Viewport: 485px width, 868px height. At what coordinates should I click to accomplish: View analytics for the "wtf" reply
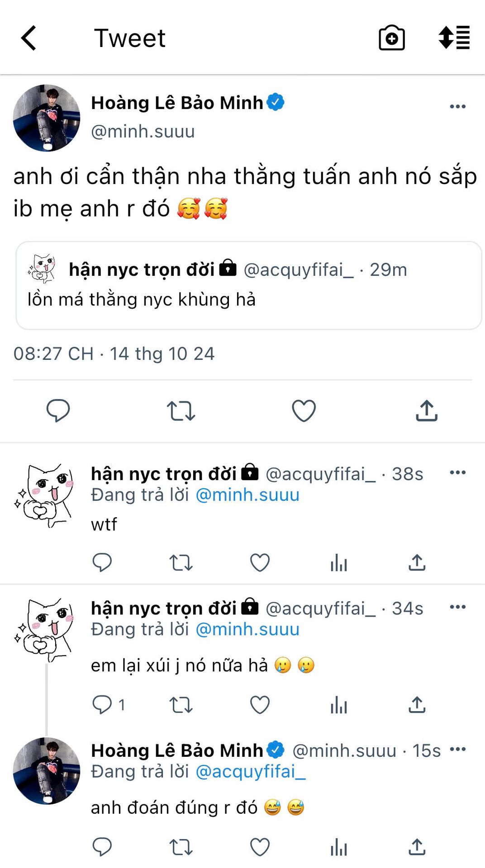point(338,563)
